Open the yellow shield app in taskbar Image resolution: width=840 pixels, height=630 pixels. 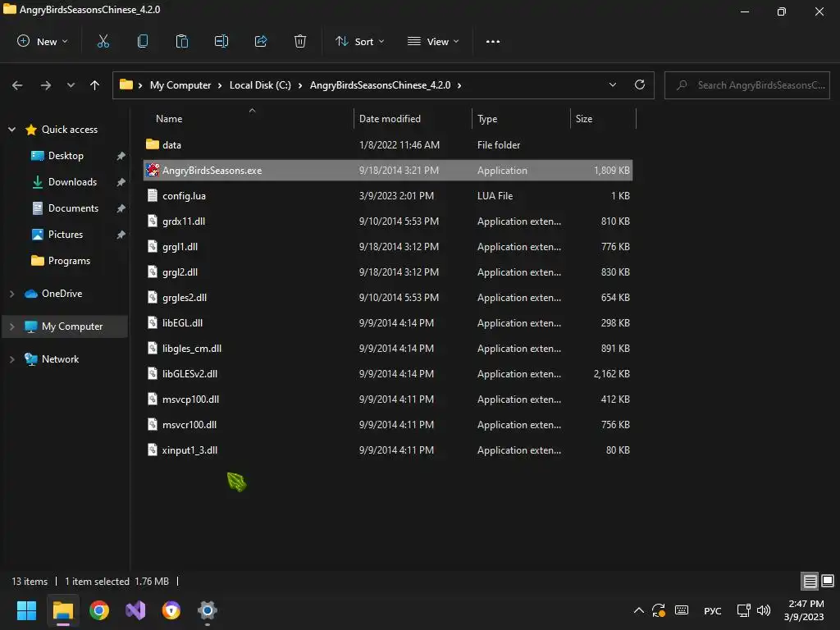(x=171, y=610)
